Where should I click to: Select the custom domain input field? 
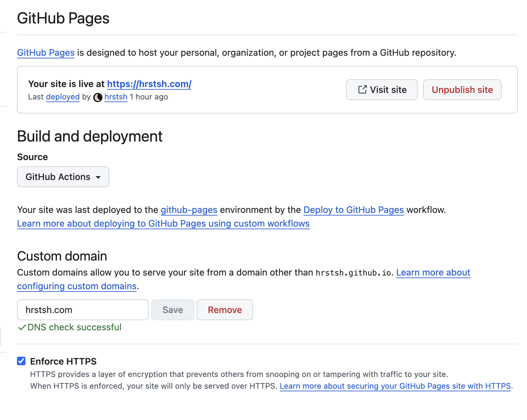coord(83,310)
